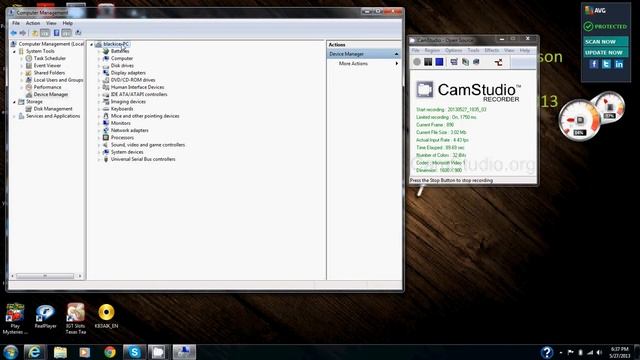This screenshot has width=640, height=360.
Task: Select Local Users and Groups
Action: pos(58,80)
